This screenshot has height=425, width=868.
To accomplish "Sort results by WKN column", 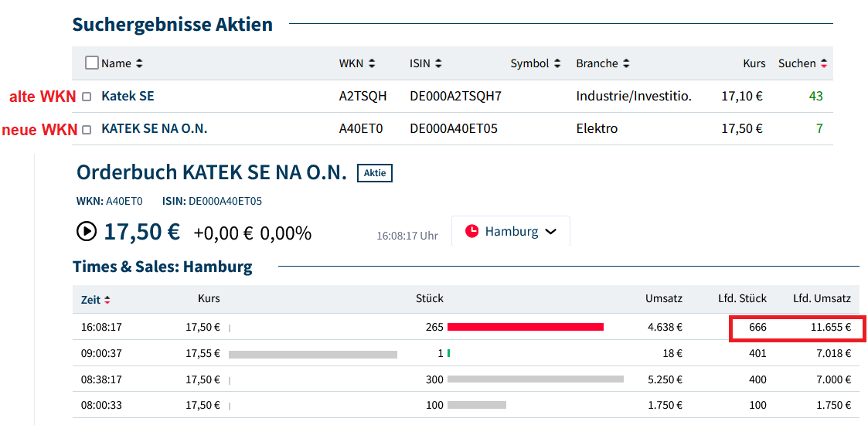I will click(372, 63).
